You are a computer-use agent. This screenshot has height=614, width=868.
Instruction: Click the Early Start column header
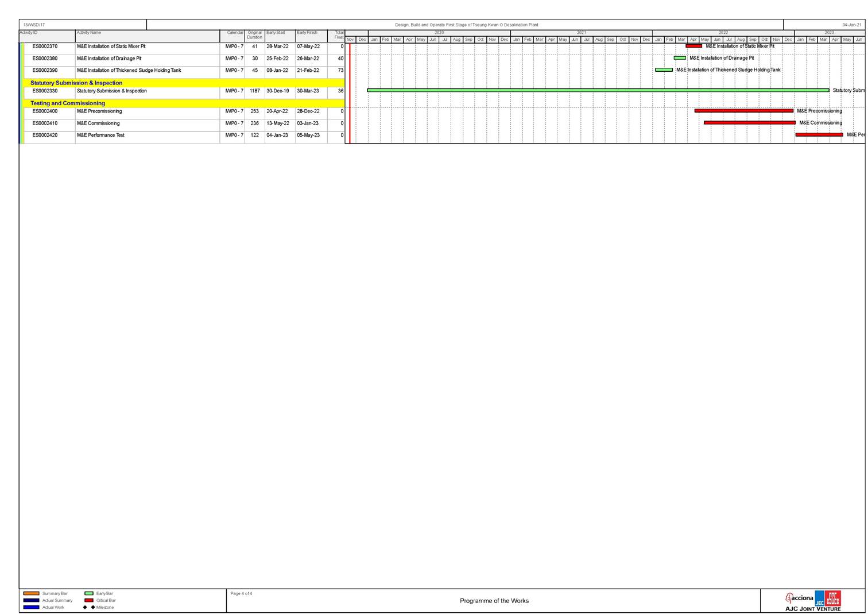tap(276, 33)
